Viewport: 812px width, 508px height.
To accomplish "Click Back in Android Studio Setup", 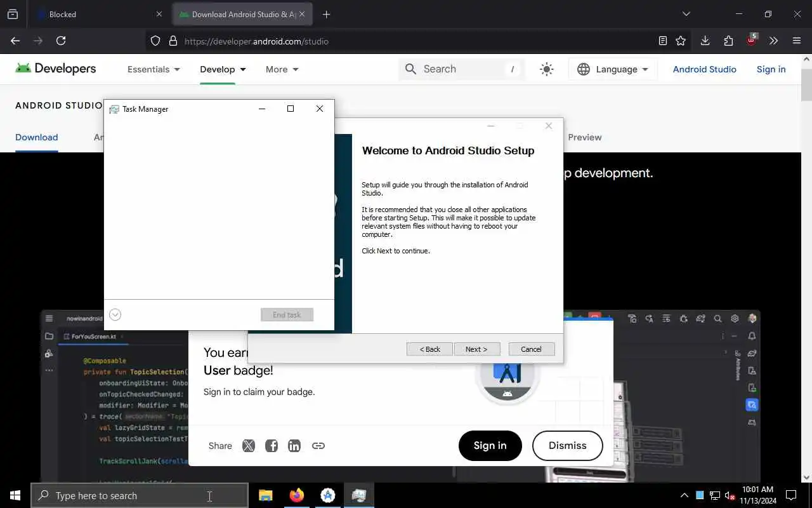I will coord(429,349).
